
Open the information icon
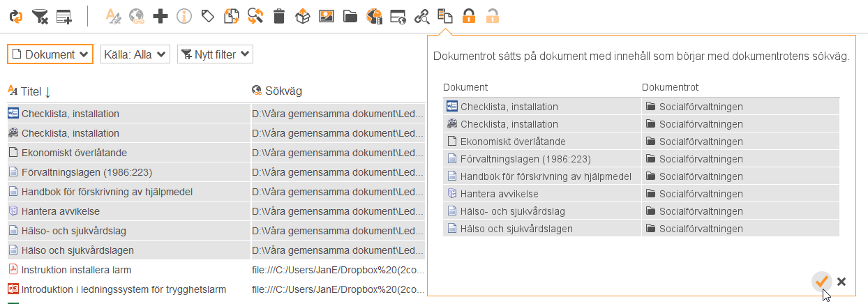pos(184,16)
